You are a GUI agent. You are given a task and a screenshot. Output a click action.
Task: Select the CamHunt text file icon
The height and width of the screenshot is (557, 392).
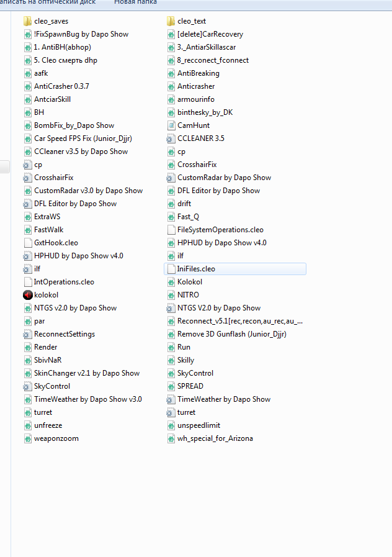[171, 125]
